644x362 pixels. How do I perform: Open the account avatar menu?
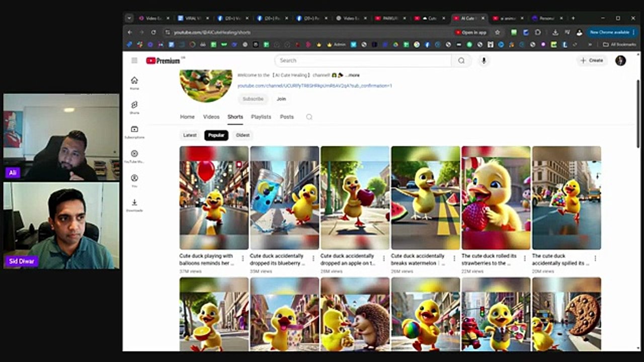[620, 60]
